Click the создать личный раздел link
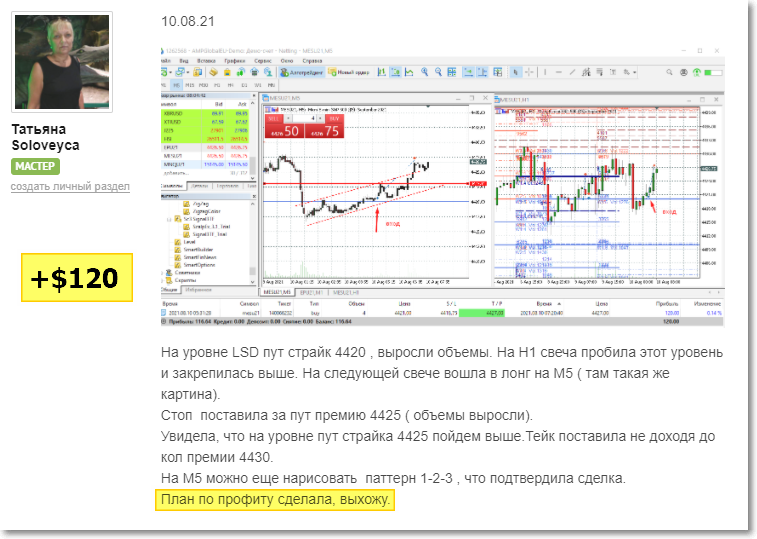This screenshot has height=539, width=757. tap(70, 186)
